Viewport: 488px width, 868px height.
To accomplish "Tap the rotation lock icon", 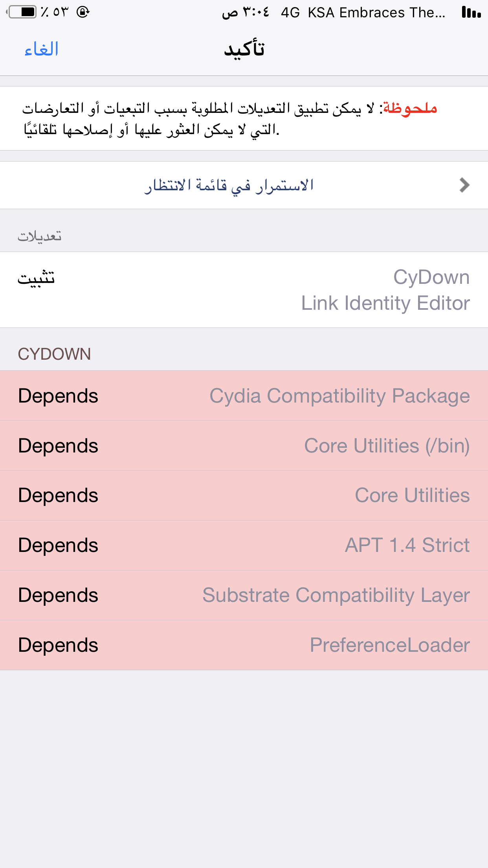I will coord(83,12).
